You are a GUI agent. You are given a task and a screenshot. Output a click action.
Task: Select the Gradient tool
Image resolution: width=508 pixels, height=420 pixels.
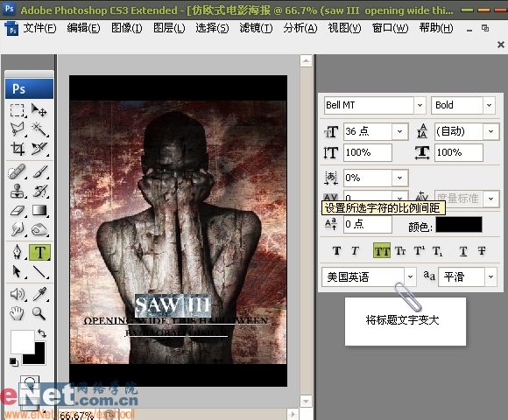pos(39,211)
